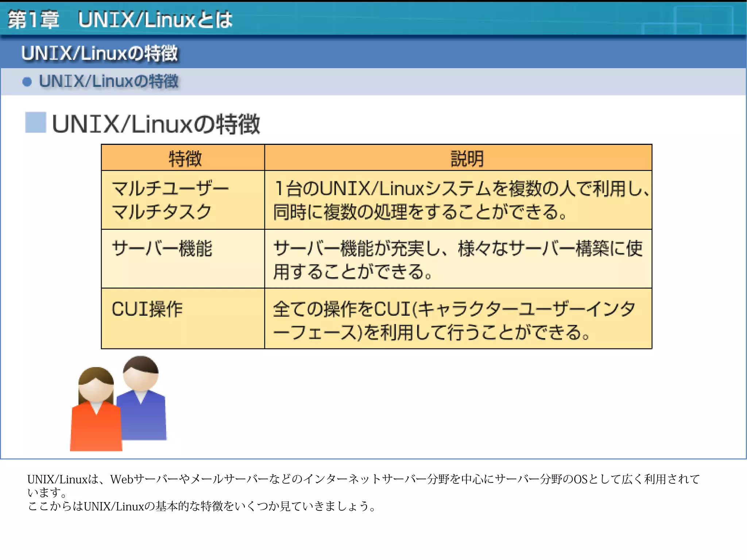The width and height of the screenshot is (747, 560).
Task: Click the large section title UNIX/Linuxの特徴
Action: click(156, 124)
